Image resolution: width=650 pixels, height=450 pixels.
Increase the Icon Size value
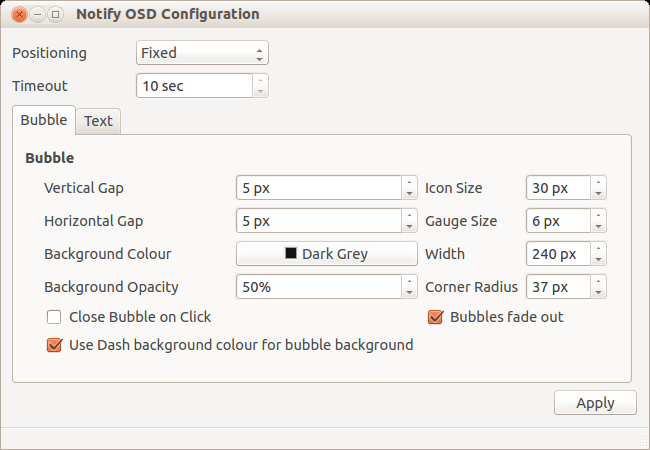click(598, 183)
